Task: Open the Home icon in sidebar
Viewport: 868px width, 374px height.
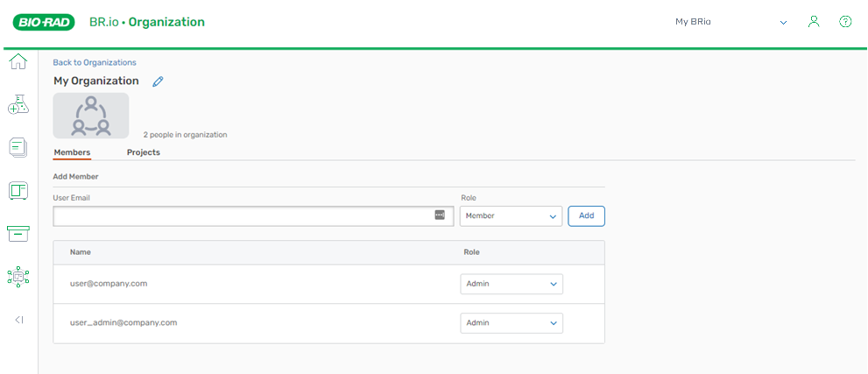Action: click(x=18, y=62)
